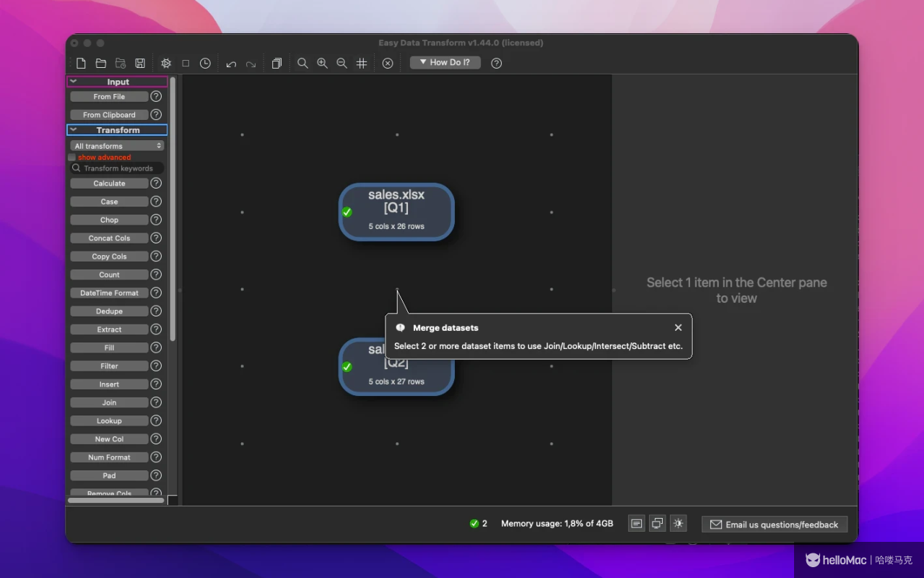Click the green check status count

[479, 523]
